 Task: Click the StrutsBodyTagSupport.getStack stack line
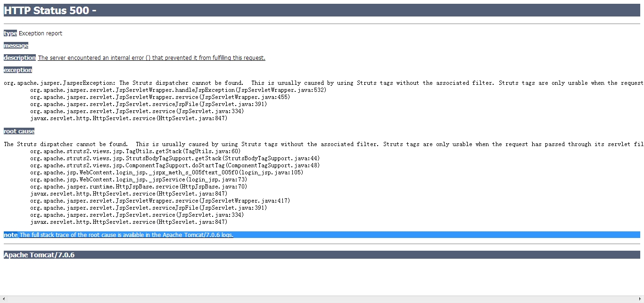[x=175, y=158]
